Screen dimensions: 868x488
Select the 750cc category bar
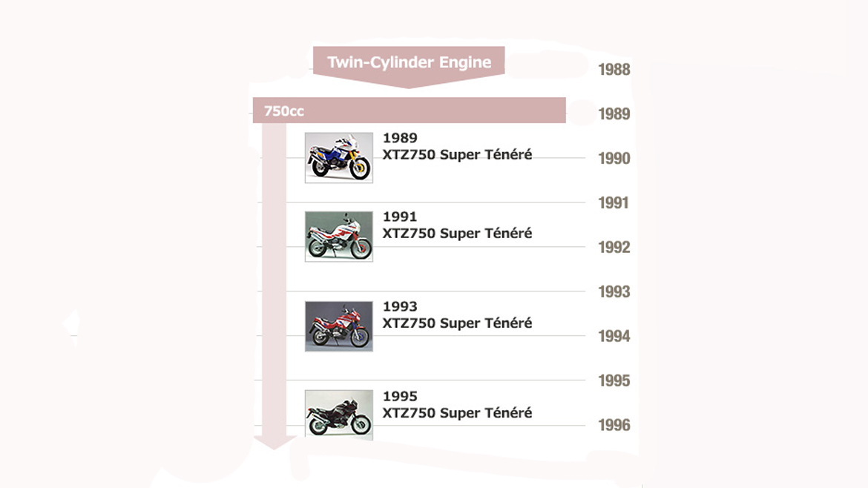pyautogui.click(x=409, y=111)
